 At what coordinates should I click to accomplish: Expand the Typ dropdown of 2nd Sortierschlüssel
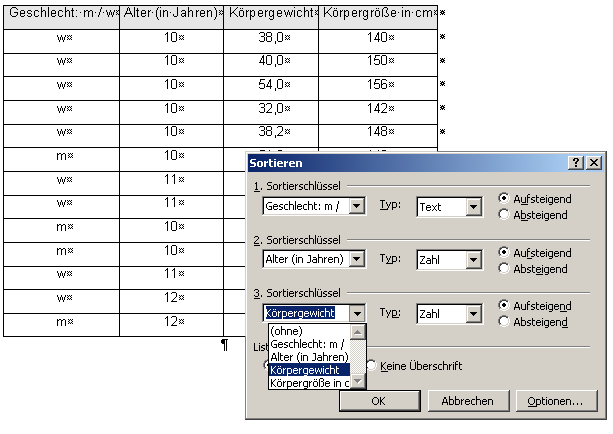coord(473,261)
